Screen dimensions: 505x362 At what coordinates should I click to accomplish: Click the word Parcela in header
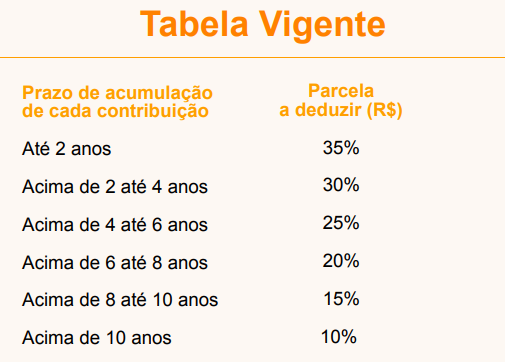341,91
